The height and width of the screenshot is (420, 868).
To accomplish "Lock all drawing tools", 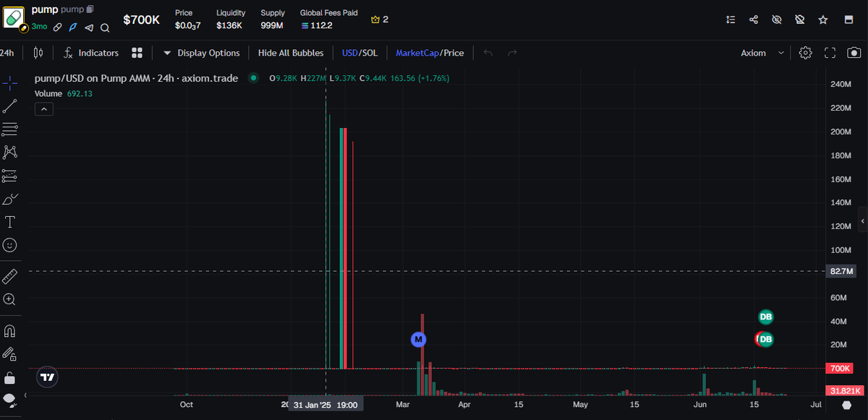I will pyautogui.click(x=10, y=377).
